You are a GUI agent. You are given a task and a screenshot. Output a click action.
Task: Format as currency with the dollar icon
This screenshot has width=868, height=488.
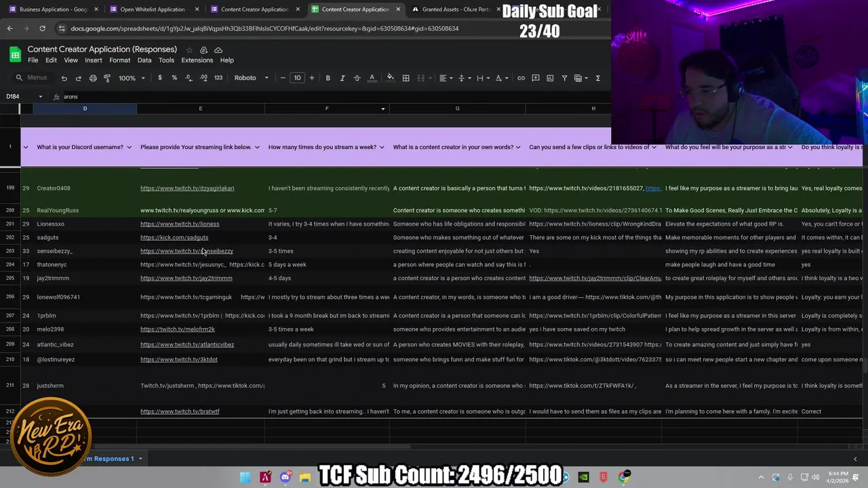[x=160, y=78]
